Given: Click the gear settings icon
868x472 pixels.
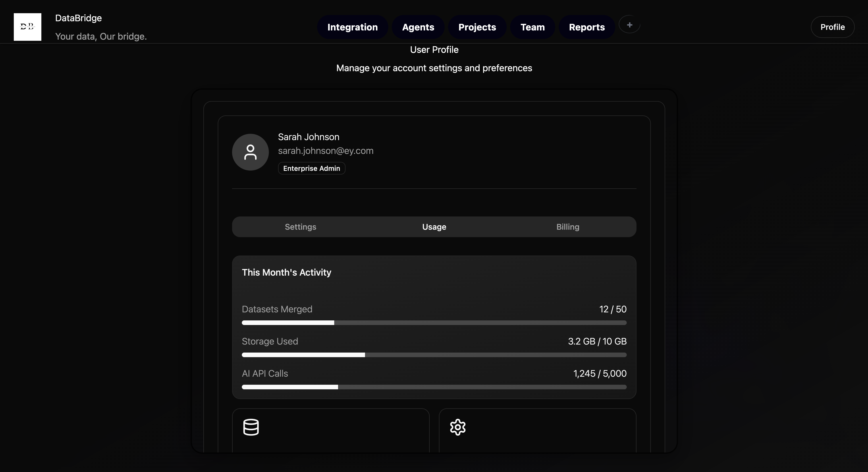Looking at the screenshot, I should (x=458, y=427).
